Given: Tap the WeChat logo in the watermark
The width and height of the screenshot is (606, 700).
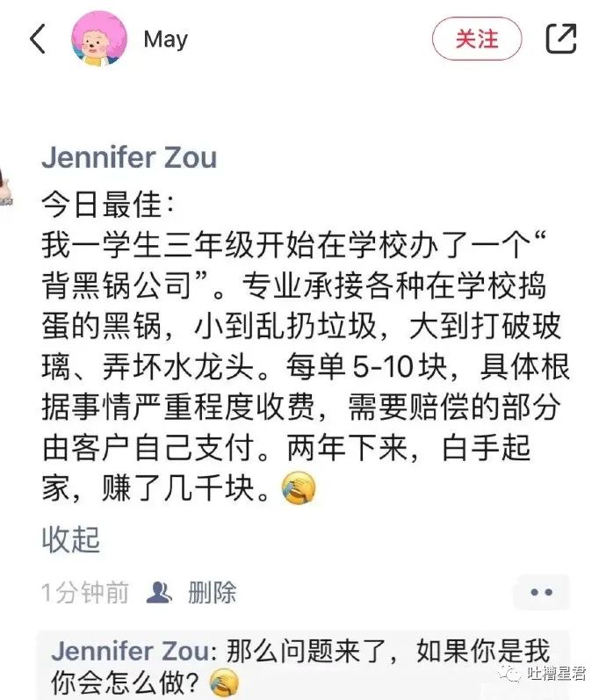Looking at the screenshot, I should pos(510,673).
